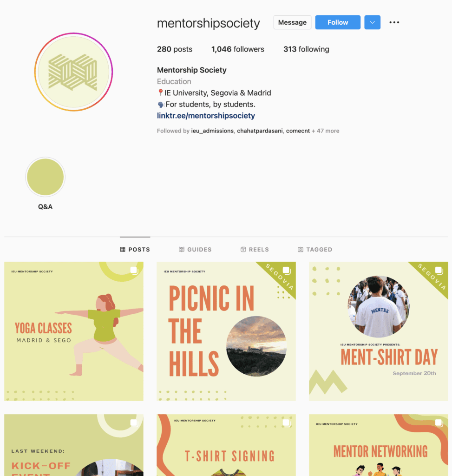Switch to the Guides tab
The height and width of the screenshot is (476, 452).
195,249
